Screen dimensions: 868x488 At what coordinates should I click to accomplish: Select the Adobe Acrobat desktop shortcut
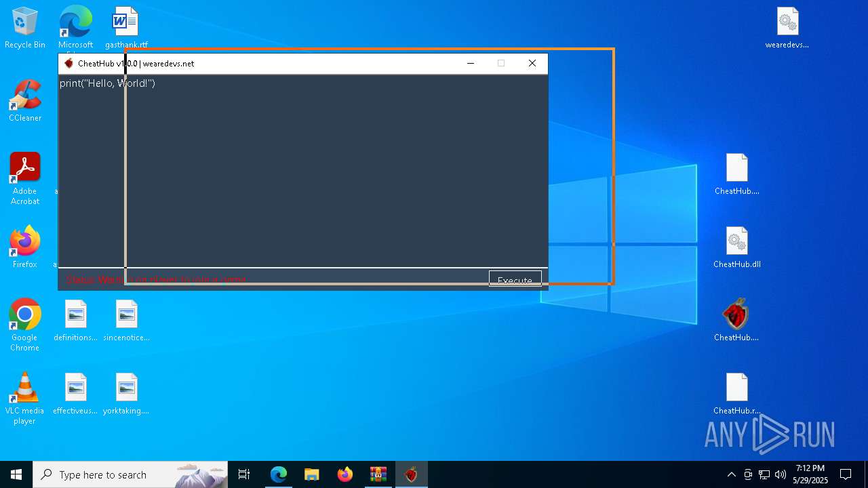click(x=25, y=179)
